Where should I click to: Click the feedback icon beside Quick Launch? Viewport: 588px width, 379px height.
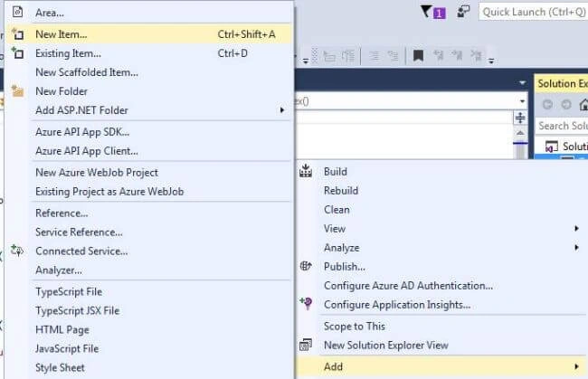tap(463, 12)
